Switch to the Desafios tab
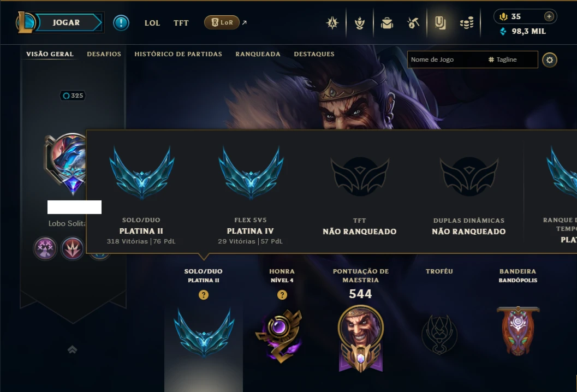The height and width of the screenshot is (392, 577). click(x=104, y=54)
